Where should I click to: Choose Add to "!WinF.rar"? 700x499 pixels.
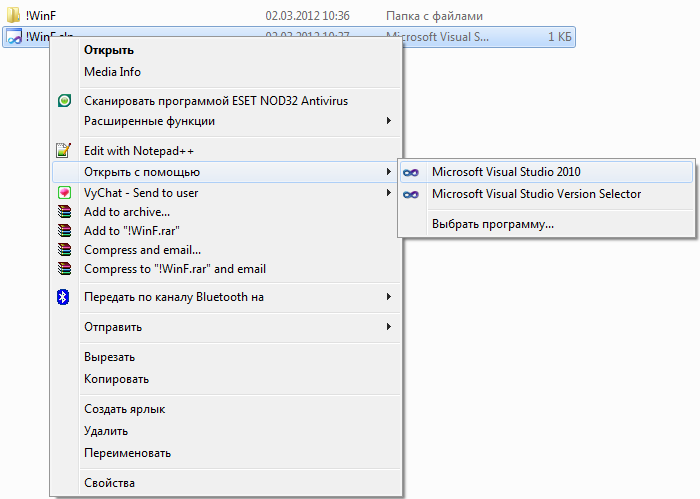(226, 231)
